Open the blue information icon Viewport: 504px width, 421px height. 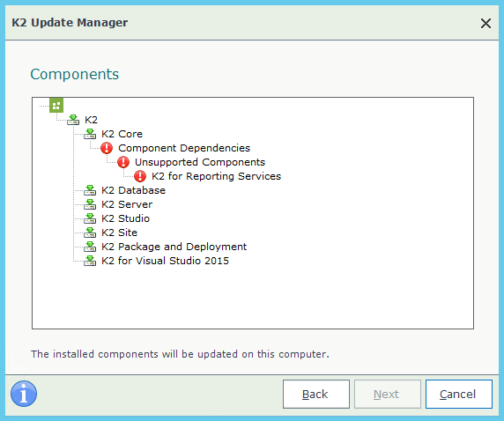pos(24,394)
